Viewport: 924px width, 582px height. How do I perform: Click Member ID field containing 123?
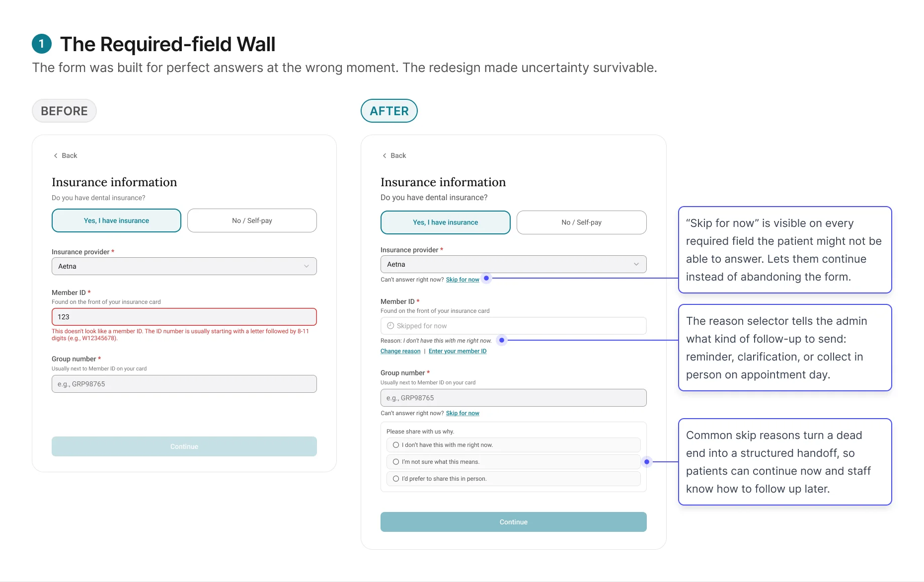184,317
